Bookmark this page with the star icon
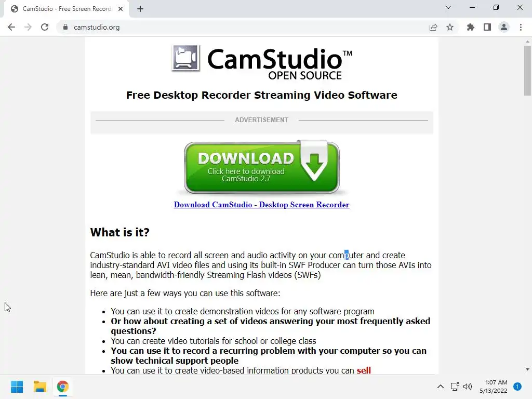The image size is (532, 399). 450,27
